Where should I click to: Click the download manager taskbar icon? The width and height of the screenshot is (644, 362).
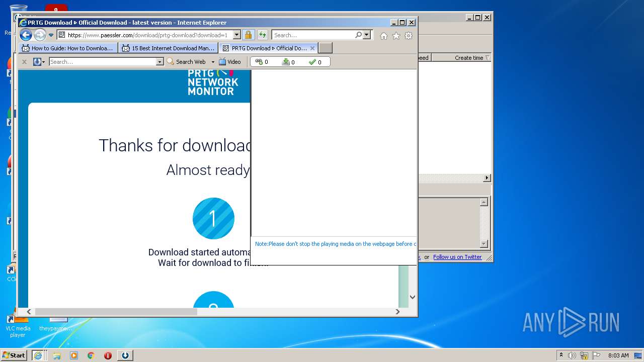tap(125, 355)
